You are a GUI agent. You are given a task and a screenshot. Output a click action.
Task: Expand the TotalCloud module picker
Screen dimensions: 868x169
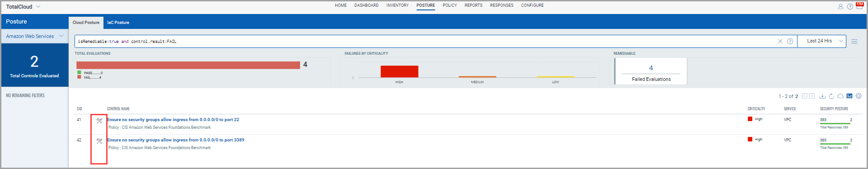pos(38,7)
